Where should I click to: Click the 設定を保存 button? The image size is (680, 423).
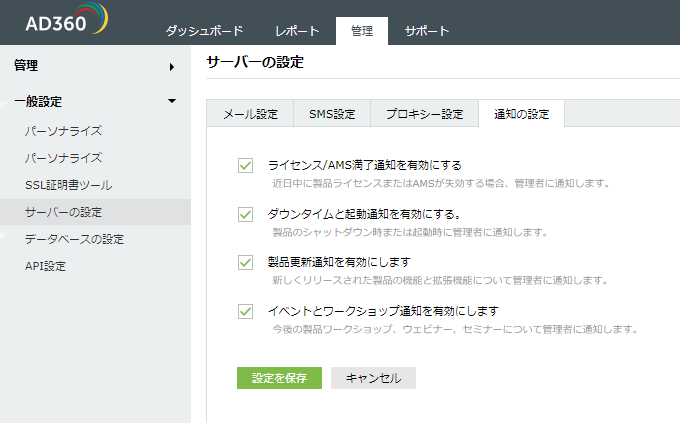point(279,378)
